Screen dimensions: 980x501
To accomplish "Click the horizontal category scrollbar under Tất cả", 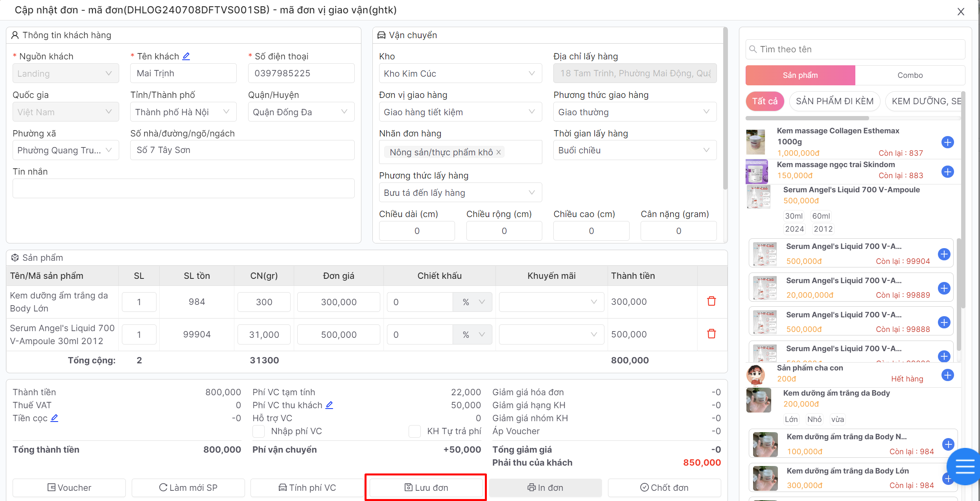I will tap(807, 118).
